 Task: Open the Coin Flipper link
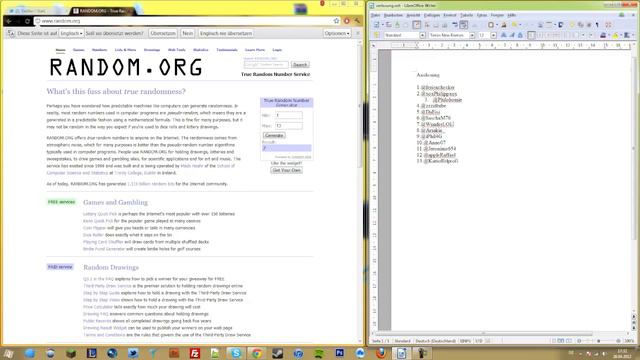click(94, 228)
